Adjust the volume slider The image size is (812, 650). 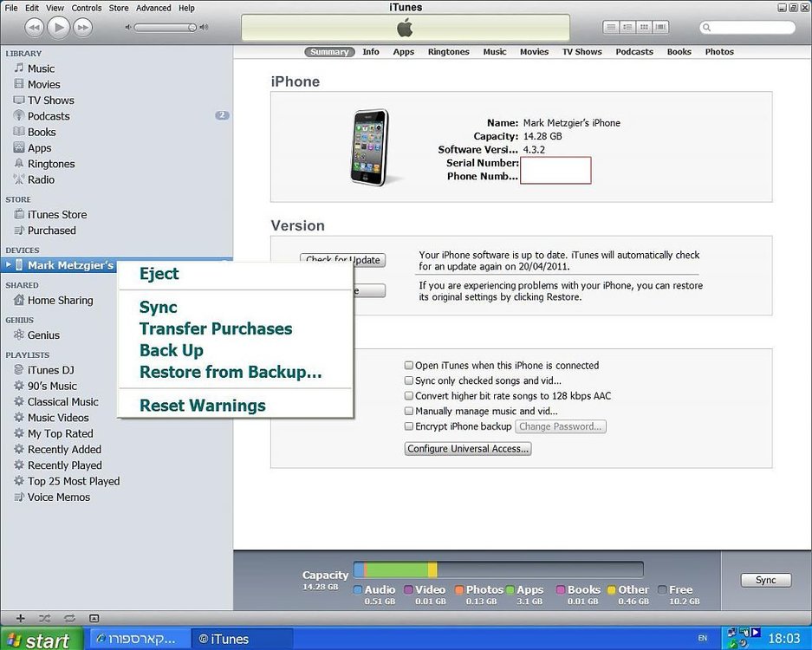(165, 28)
